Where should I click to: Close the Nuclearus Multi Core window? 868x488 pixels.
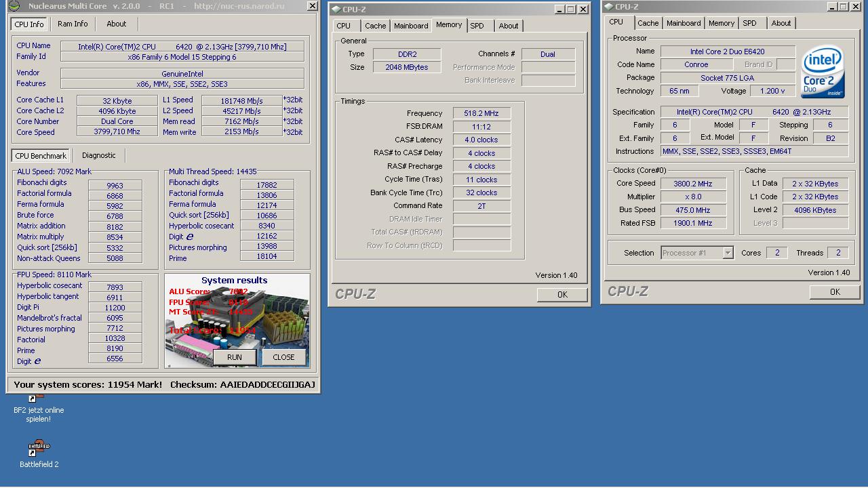[312, 6]
